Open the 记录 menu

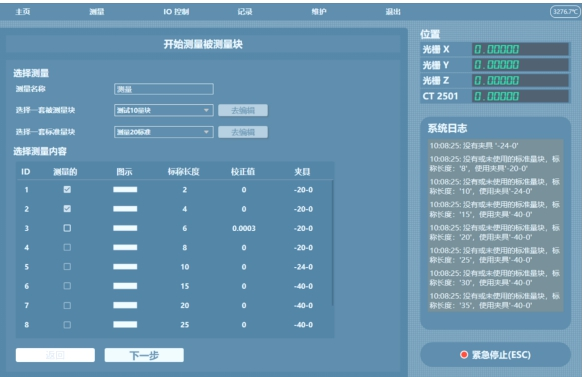click(245, 12)
